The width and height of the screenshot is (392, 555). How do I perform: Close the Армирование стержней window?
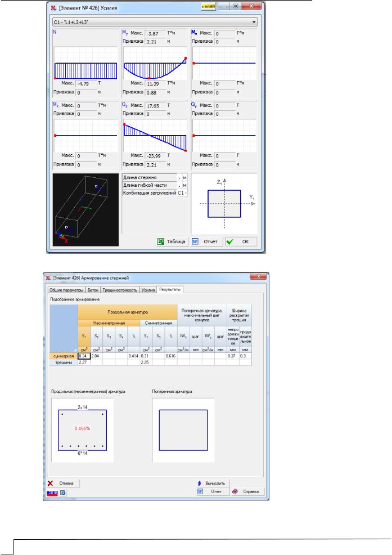pyautogui.click(x=258, y=276)
